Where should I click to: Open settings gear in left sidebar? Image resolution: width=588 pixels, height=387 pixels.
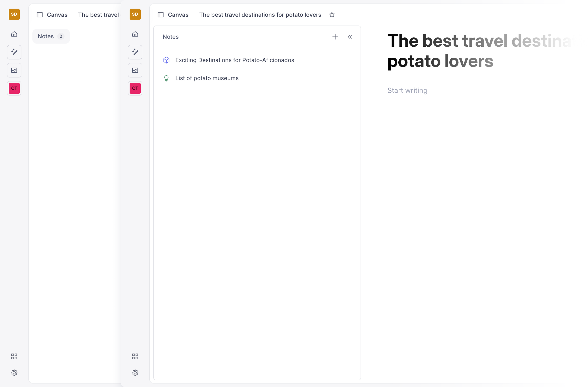(x=14, y=372)
